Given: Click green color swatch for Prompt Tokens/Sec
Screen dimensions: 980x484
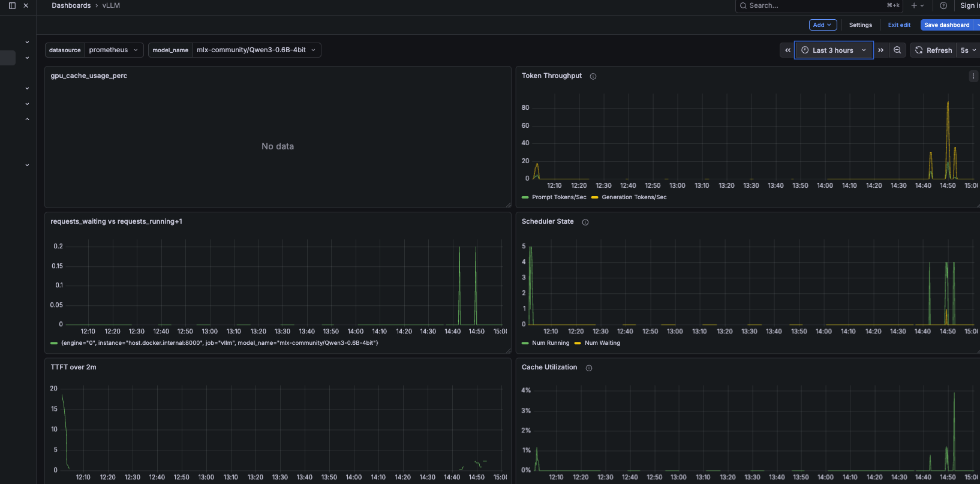Looking at the screenshot, I should 525,197.
